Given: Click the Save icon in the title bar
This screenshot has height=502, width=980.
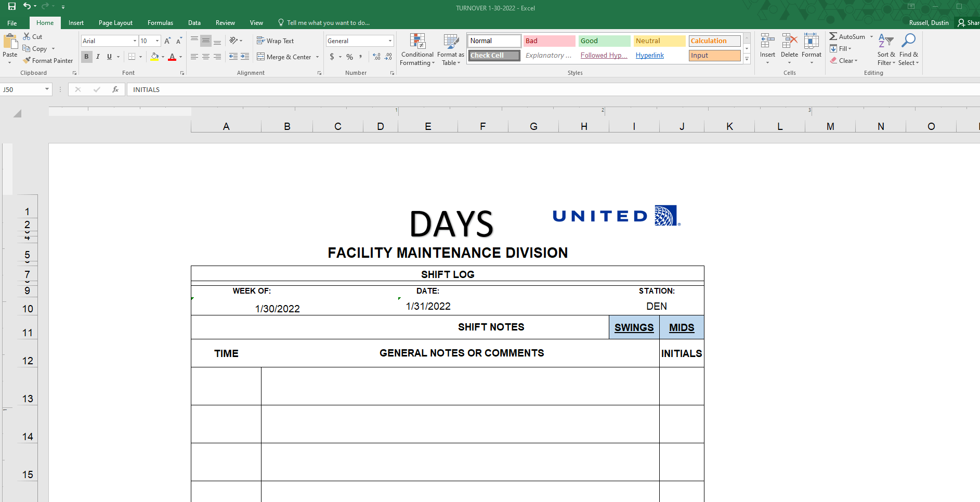Looking at the screenshot, I should click(x=11, y=6).
